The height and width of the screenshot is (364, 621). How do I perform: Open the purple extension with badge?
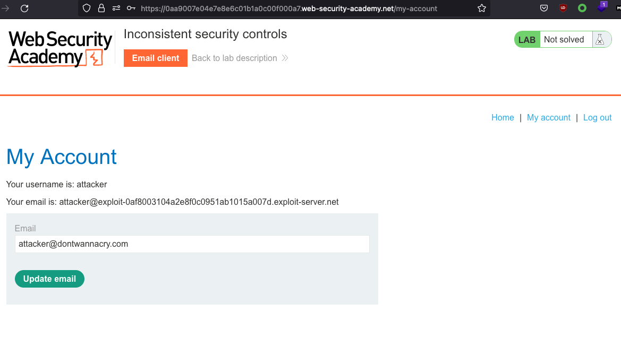tap(601, 7)
